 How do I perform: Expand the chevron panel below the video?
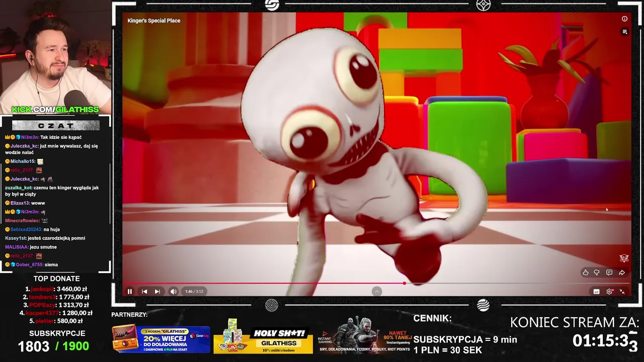tap(377, 292)
